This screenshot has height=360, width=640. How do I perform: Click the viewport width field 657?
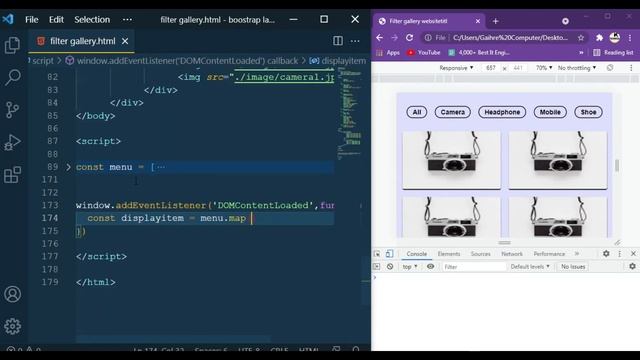pos(491,68)
